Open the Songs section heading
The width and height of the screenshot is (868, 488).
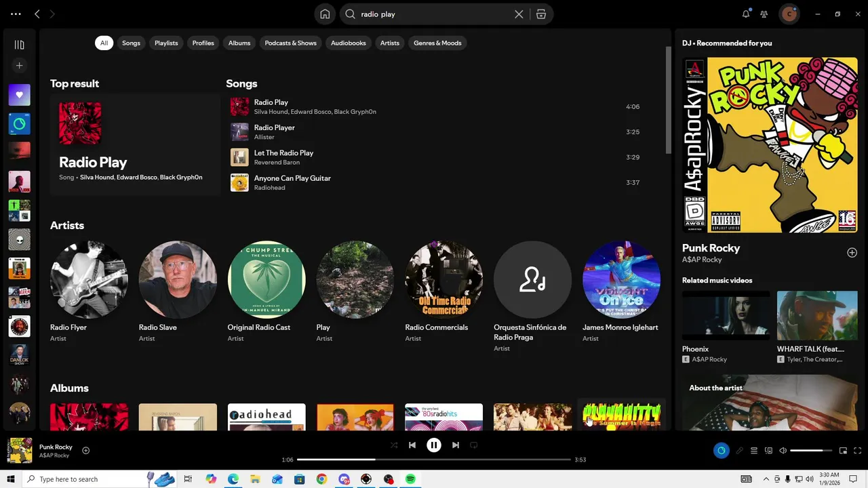[x=241, y=83]
